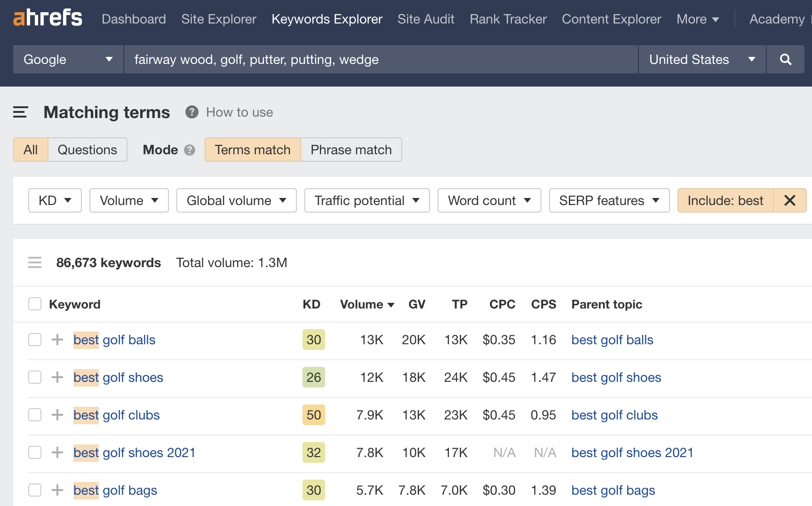Switch to the Questions tab
This screenshot has height=506, width=812.
pos(88,150)
